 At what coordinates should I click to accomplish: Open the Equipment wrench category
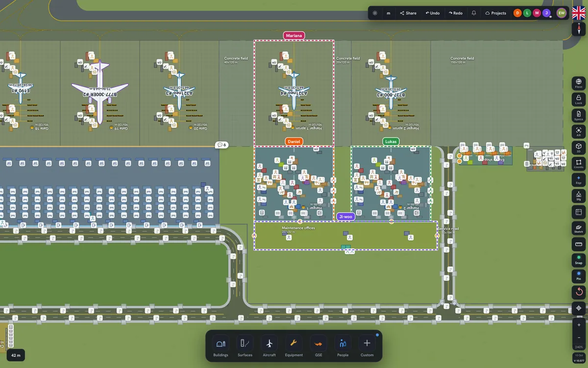(x=294, y=346)
